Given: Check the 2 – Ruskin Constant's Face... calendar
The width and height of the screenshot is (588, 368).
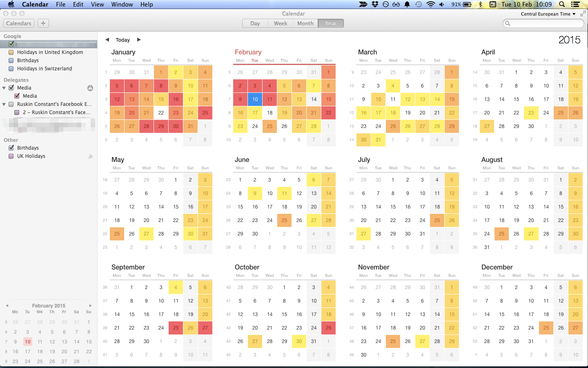Looking at the screenshot, I should [x=17, y=112].
